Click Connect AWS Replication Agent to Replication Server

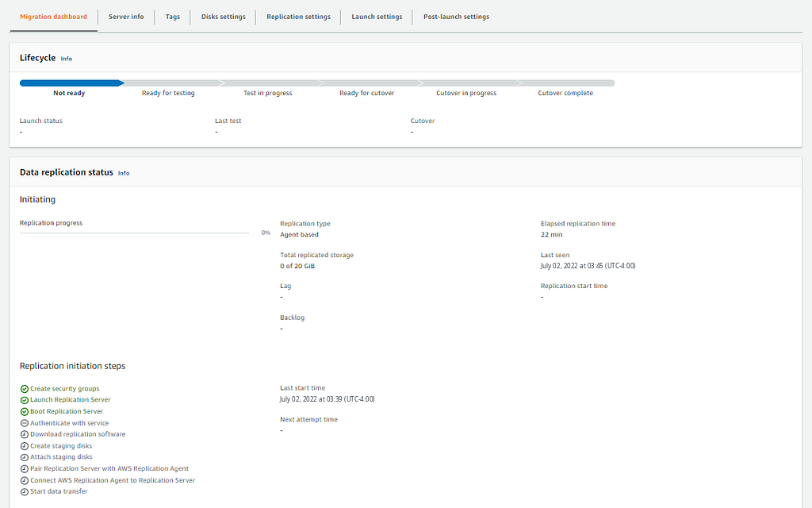tap(113, 480)
